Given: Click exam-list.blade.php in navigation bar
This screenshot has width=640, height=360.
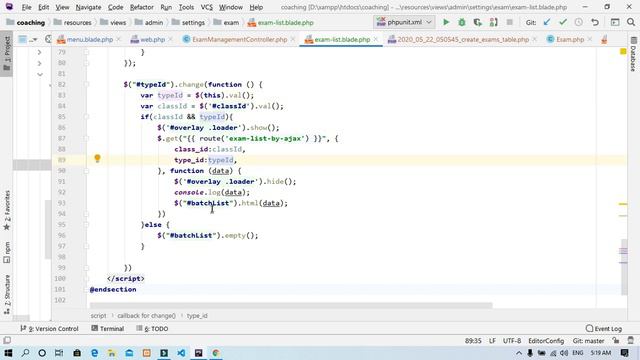Looking at the screenshot, I should 281,22.
